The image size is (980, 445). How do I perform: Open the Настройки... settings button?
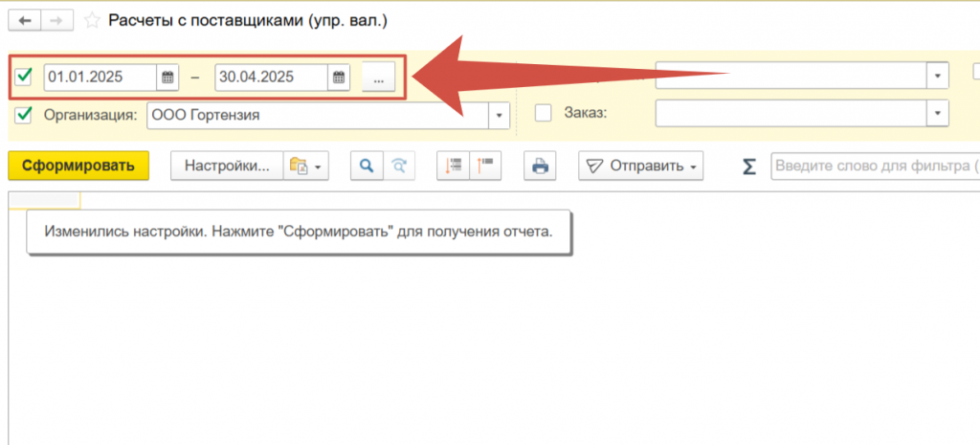(x=228, y=166)
